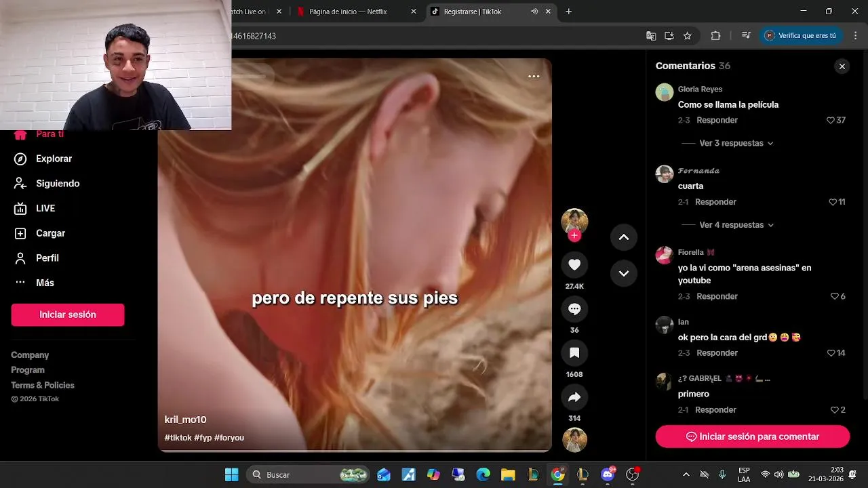
Task: Go to previous video with up arrow
Action: tap(624, 237)
